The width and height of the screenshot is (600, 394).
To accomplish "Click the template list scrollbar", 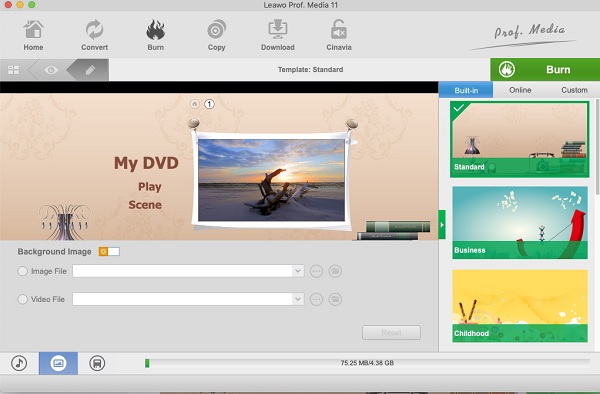I will (x=598, y=147).
